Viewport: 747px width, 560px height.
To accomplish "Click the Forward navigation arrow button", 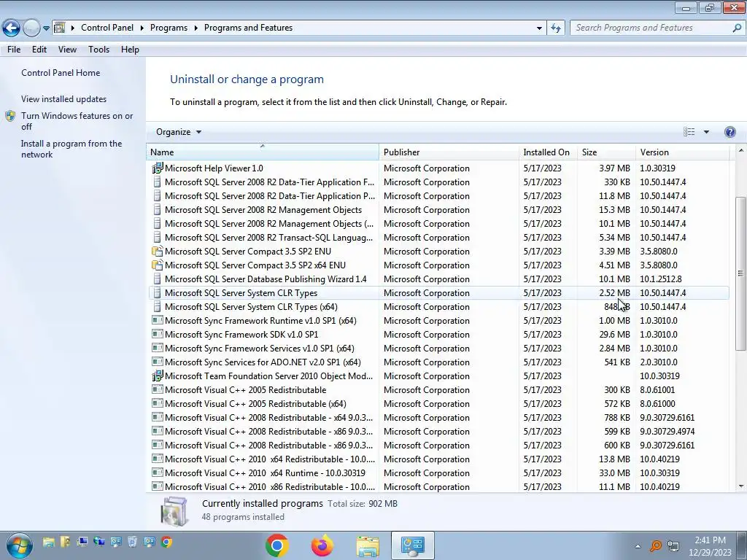I will [31, 28].
